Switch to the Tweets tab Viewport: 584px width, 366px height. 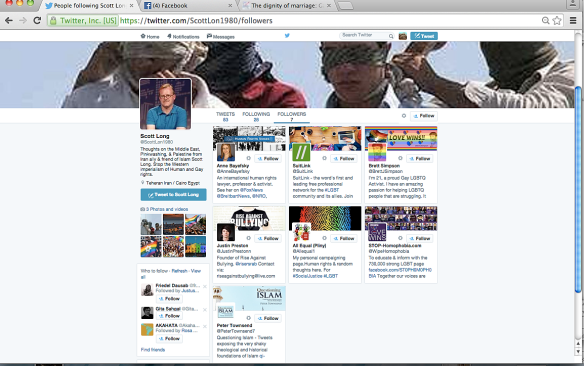click(x=225, y=117)
